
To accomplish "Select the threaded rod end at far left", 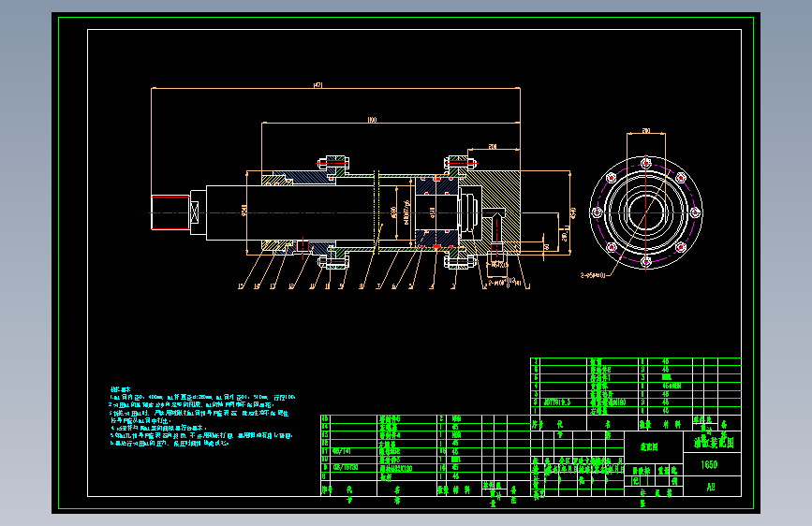I will tap(170, 212).
